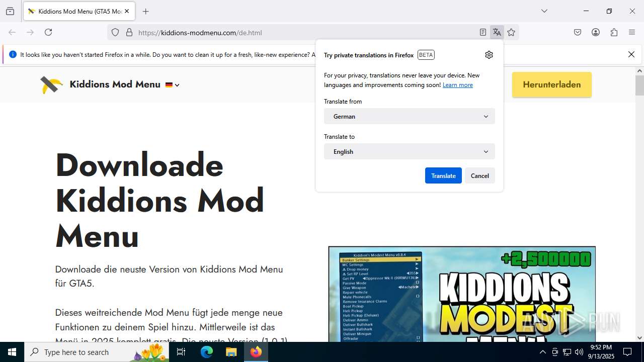Screen dimensions: 644x362
Task: Click the BETA badge label
Action: point(426,55)
